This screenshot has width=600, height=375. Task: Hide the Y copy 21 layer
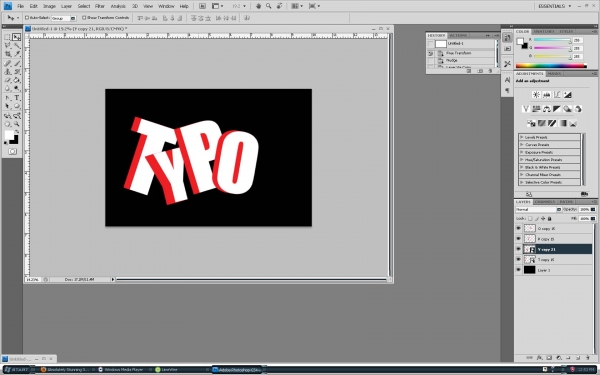[518, 249]
